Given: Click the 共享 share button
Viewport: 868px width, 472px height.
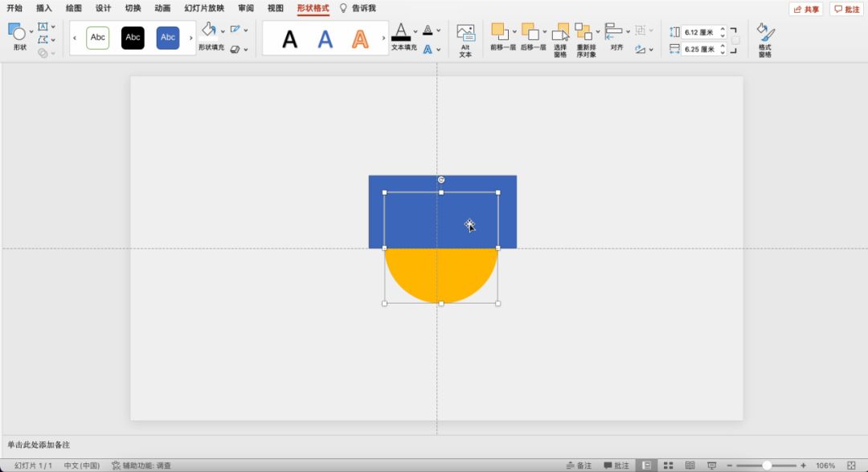Looking at the screenshot, I should (x=806, y=10).
